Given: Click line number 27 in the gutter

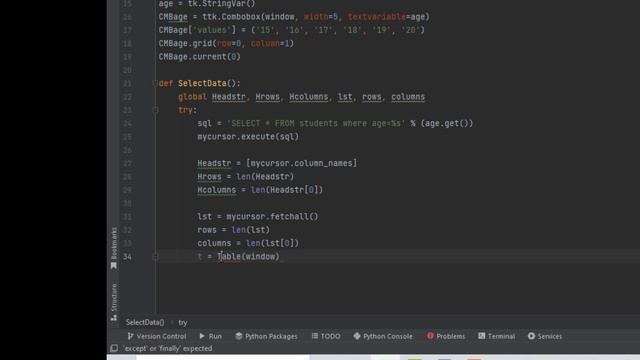Looking at the screenshot, I should pos(127,163).
